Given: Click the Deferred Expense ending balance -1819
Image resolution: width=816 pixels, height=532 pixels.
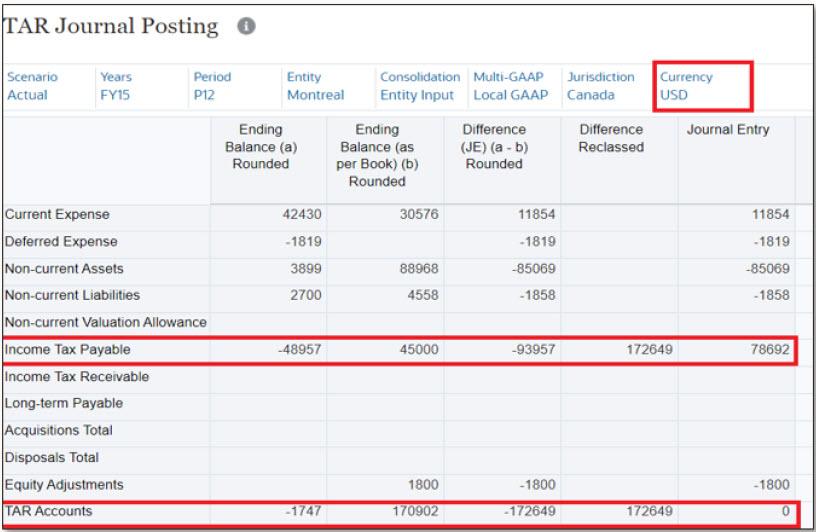Looking at the screenshot, I should pyautogui.click(x=269, y=242).
